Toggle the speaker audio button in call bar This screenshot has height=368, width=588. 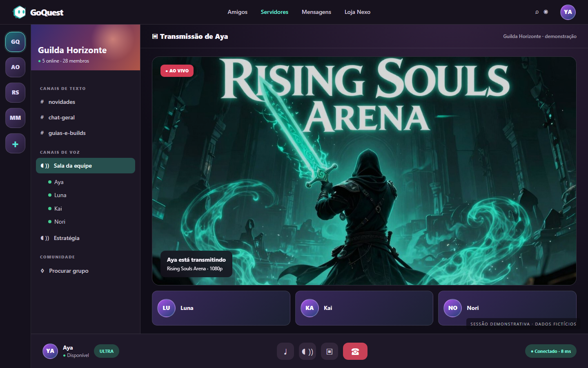(x=307, y=351)
